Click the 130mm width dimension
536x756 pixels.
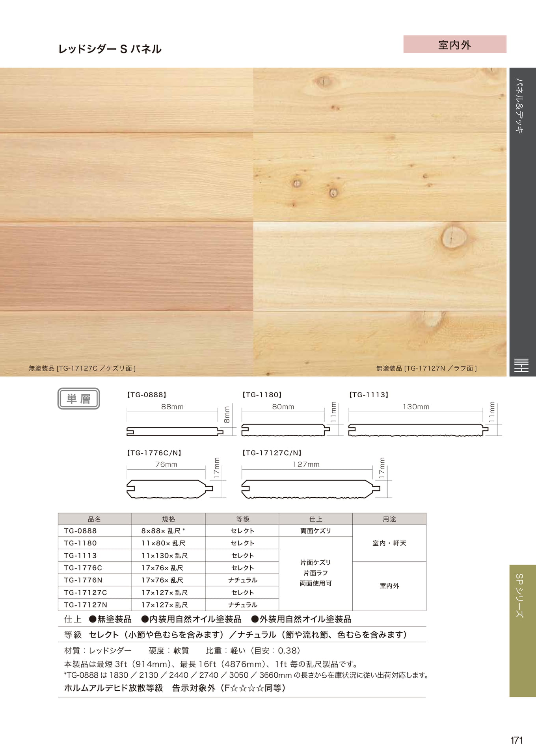(x=416, y=407)
